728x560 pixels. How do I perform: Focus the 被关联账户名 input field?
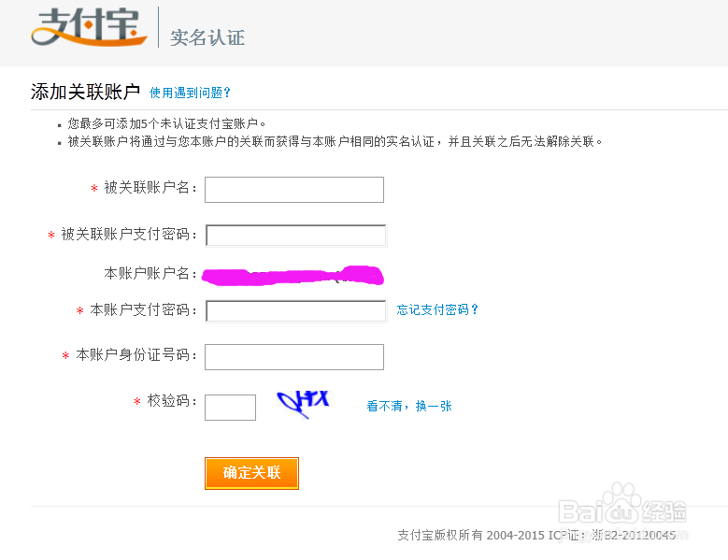294,190
